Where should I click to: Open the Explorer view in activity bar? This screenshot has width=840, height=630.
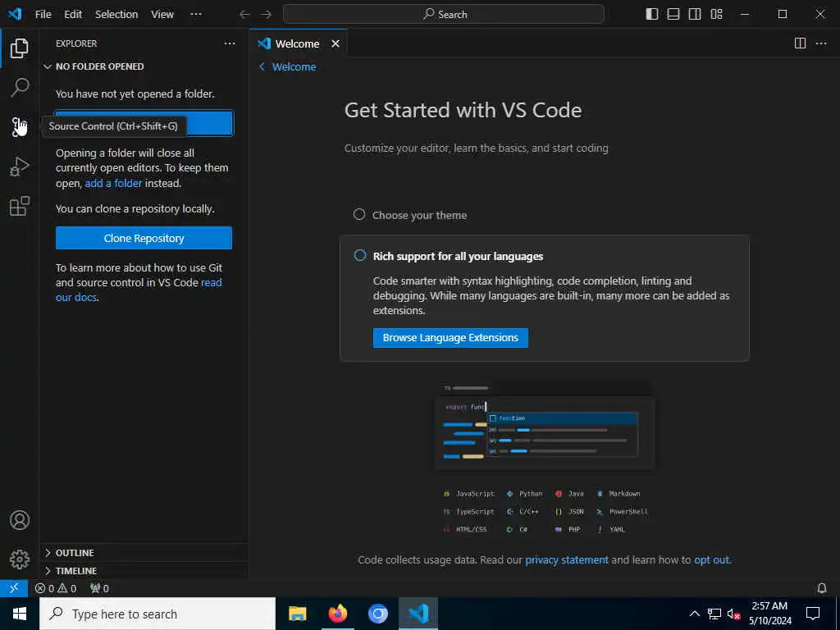(x=20, y=48)
